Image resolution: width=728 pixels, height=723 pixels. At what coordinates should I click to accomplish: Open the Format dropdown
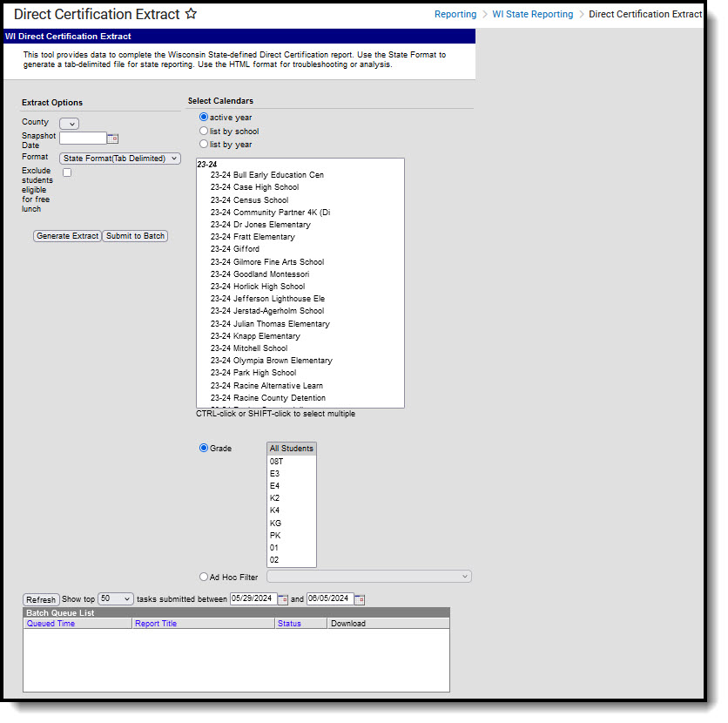pyautogui.click(x=120, y=159)
